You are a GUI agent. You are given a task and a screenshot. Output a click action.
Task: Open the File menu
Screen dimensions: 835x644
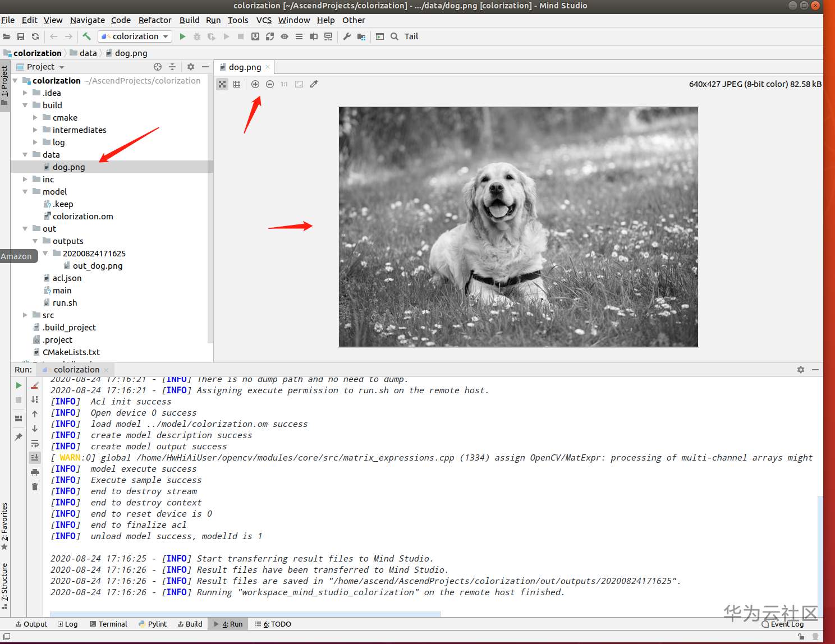tap(8, 20)
